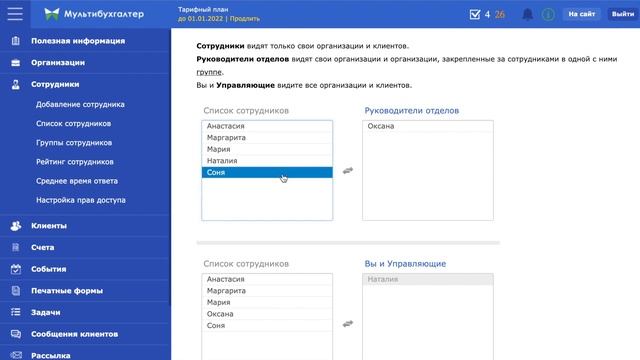Go to Среднее время ответа submenu
Image resolution: width=640 pixels, height=360 pixels.
(77, 181)
